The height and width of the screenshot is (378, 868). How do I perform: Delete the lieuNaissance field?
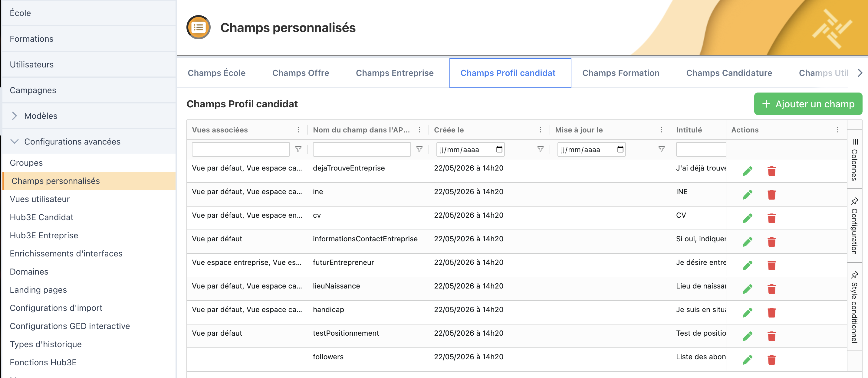pyautogui.click(x=772, y=289)
